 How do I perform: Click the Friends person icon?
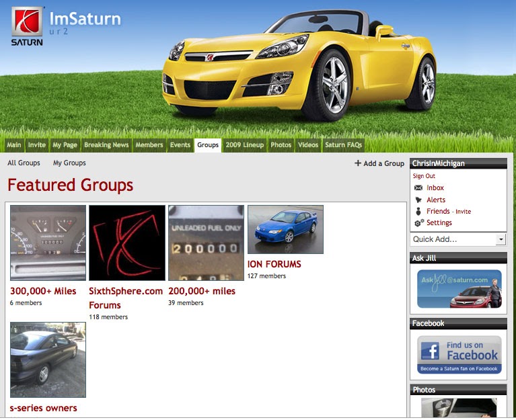pyautogui.click(x=418, y=211)
